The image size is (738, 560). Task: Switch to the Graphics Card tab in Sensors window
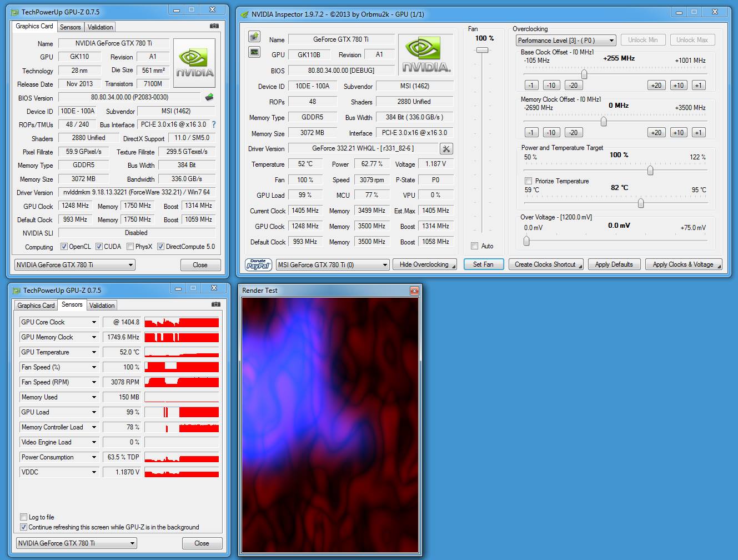[36, 305]
